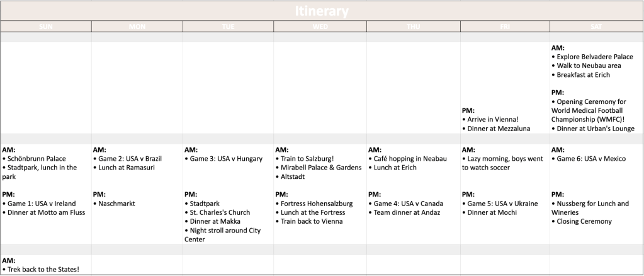Click the Itinerary title header
The width and height of the screenshot is (644, 276).
click(x=322, y=11)
